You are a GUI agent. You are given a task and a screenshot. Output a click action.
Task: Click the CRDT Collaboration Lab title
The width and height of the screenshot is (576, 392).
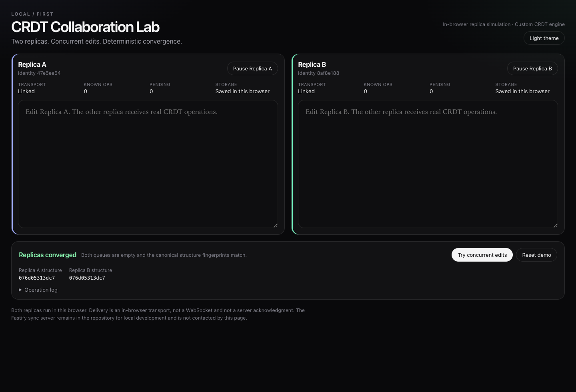(85, 27)
